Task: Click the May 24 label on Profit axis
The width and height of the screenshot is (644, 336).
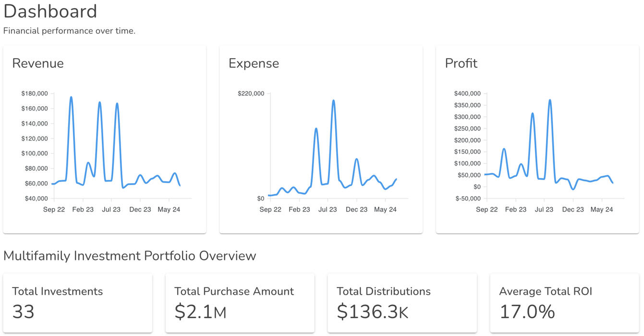Action: pyautogui.click(x=601, y=210)
